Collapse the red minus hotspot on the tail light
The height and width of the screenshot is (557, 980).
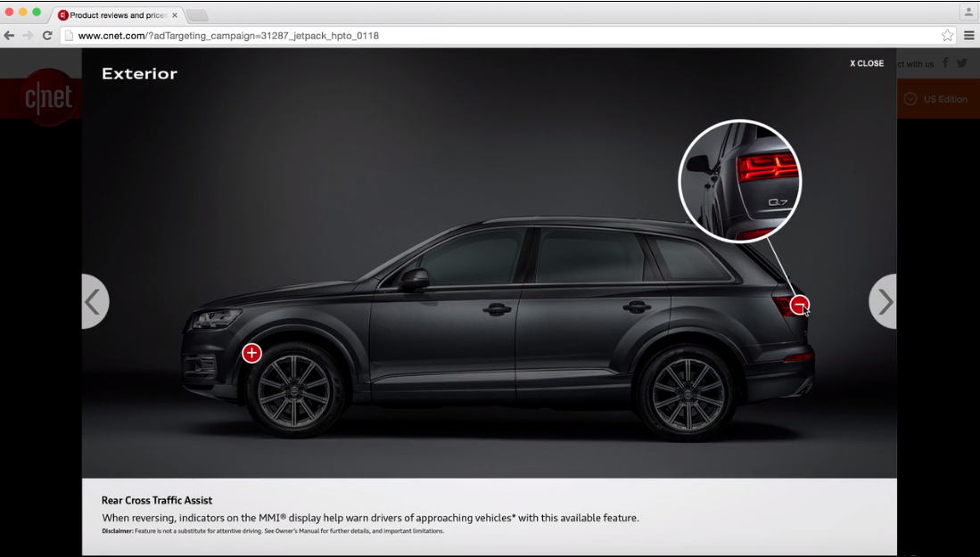799,305
